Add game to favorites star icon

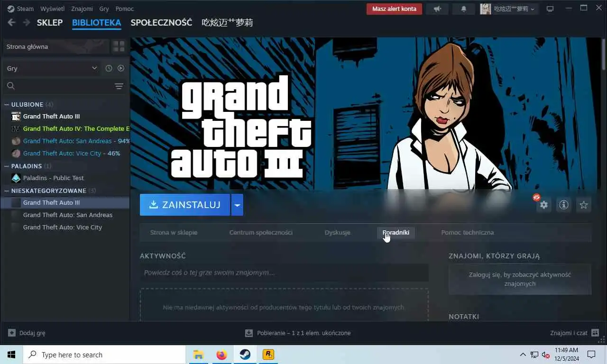(x=584, y=205)
